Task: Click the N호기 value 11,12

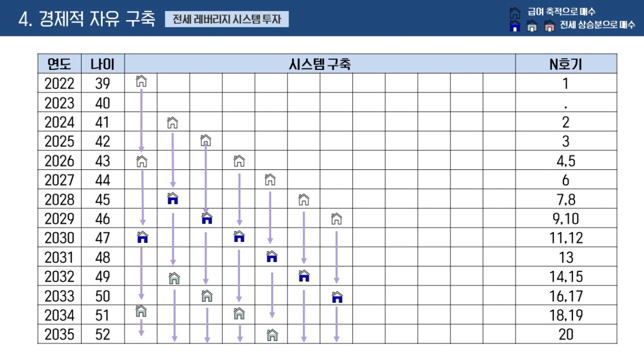Action: 566,238
